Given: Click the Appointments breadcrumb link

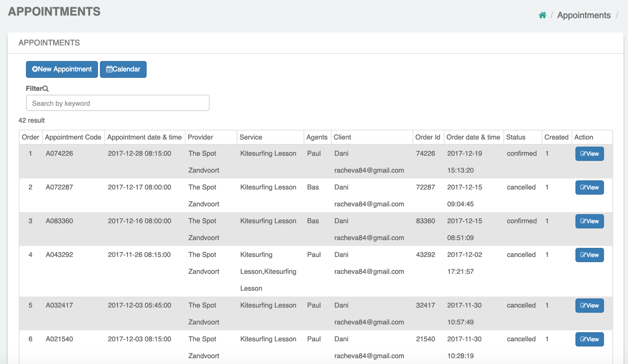Looking at the screenshot, I should (584, 15).
